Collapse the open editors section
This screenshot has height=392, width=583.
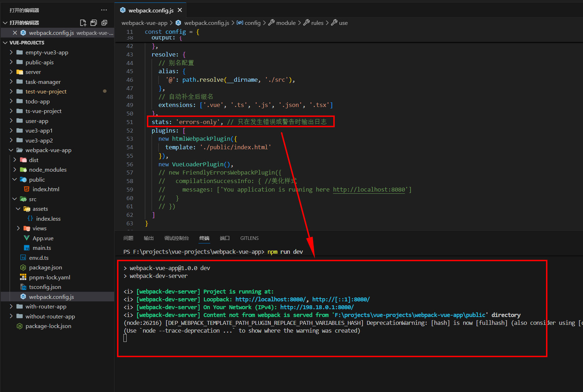pos(5,23)
